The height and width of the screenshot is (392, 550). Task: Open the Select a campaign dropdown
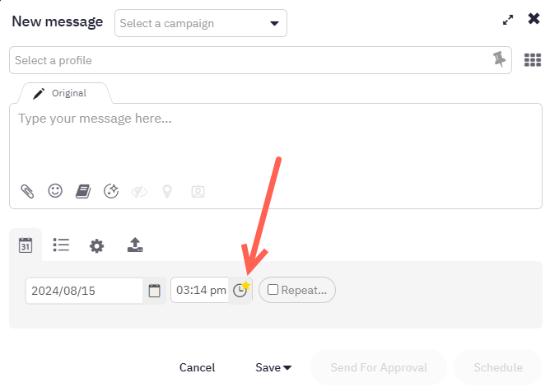click(x=201, y=23)
